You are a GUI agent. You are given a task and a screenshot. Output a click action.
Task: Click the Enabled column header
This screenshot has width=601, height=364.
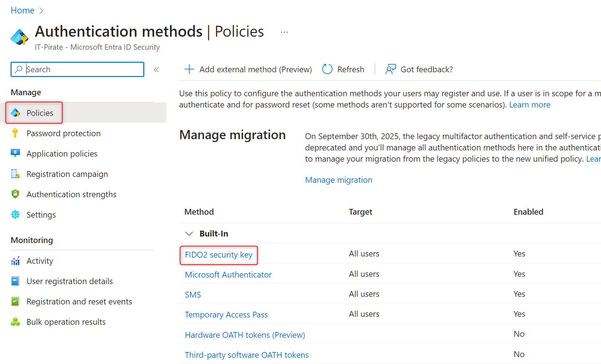[x=528, y=212]
